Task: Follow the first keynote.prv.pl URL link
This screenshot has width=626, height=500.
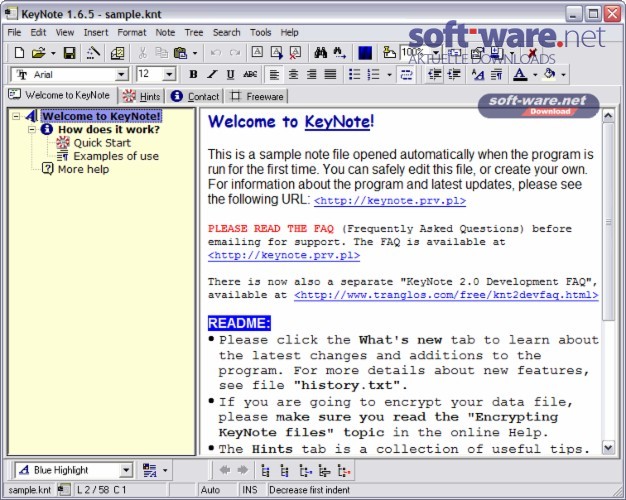Action: pyautogui.click(x=390, y=200)
